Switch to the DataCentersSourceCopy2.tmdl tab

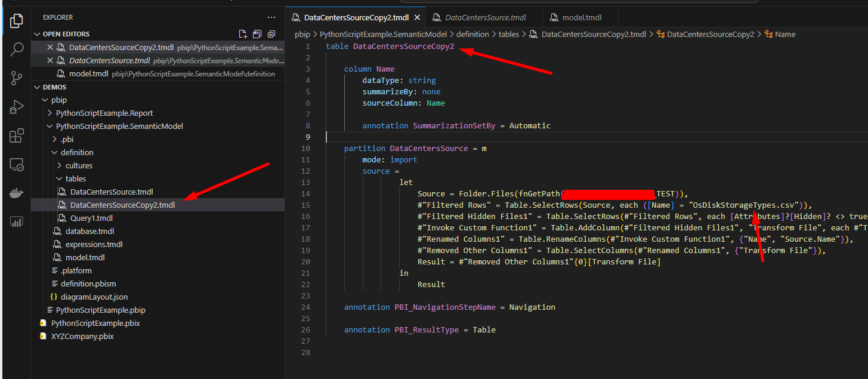pyautogui.click(x=356, y=18)
